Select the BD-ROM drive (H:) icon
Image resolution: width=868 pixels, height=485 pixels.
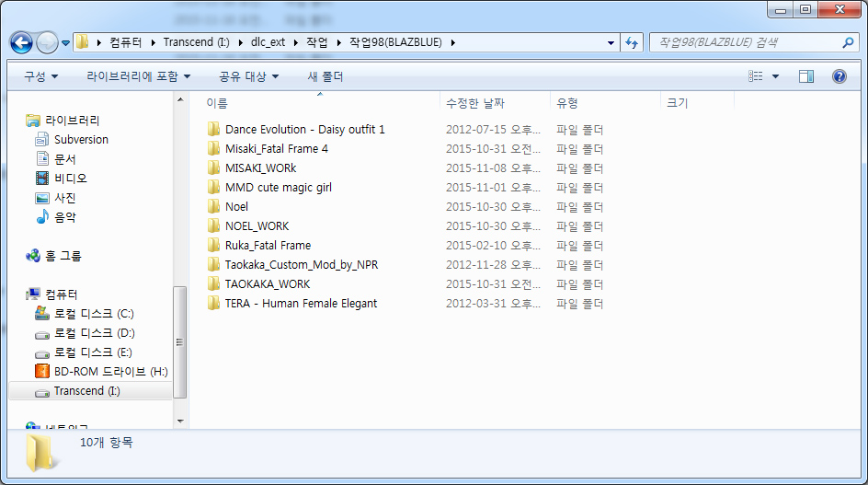pos(42,372)
